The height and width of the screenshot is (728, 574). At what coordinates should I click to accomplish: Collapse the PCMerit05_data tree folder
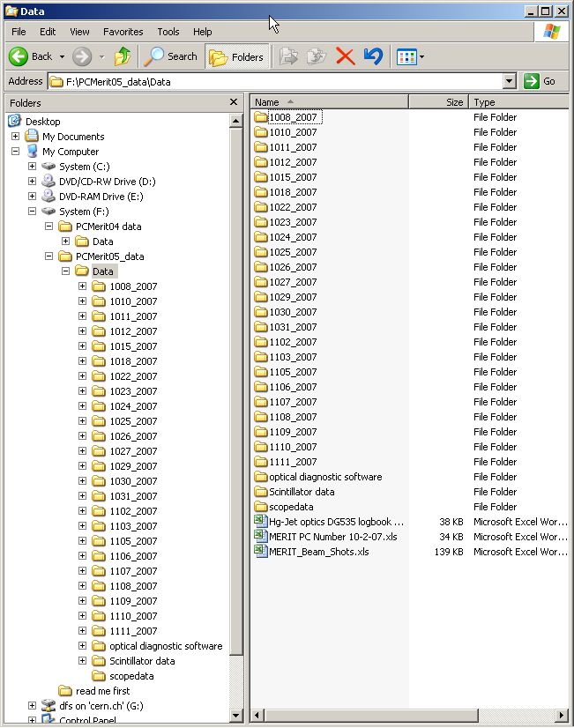tap(48, 256)
